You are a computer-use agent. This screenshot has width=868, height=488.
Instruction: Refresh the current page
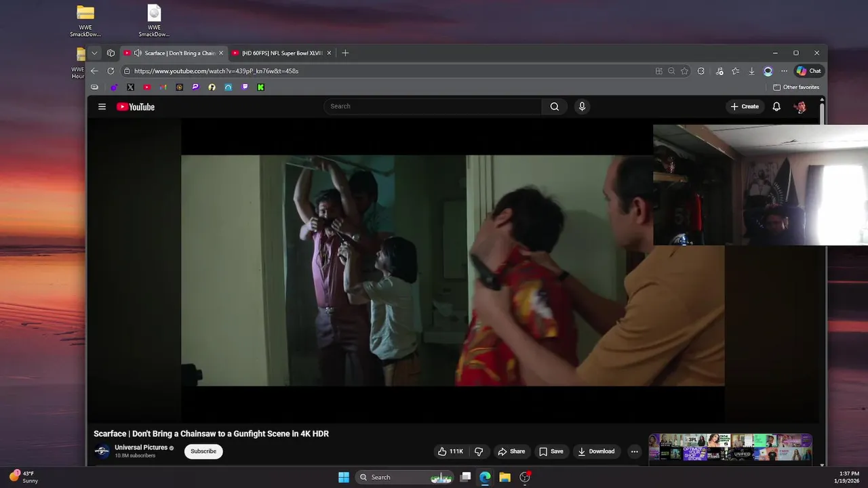111,70
